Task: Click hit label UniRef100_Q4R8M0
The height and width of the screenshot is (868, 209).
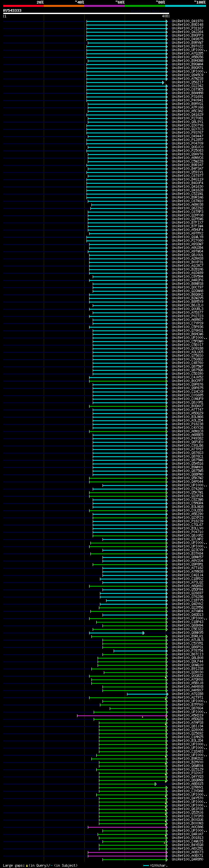Action: [187, 859]
